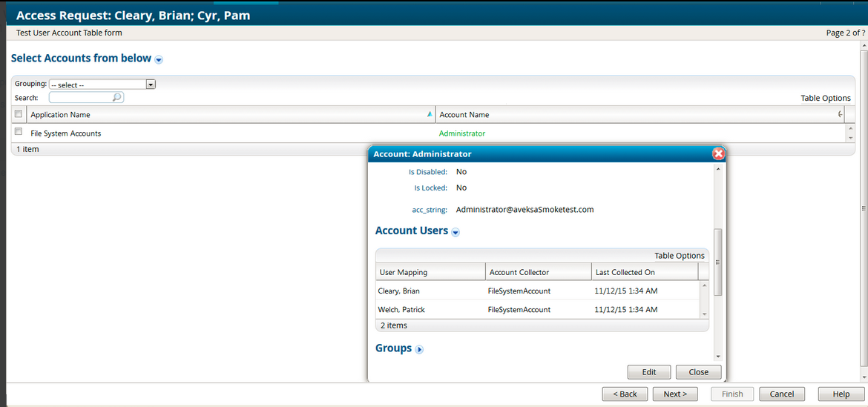Image resolution: width=868 pixels, height=407 pixels.
Task: Click inside the Search input field
Action: pos(80,97)
